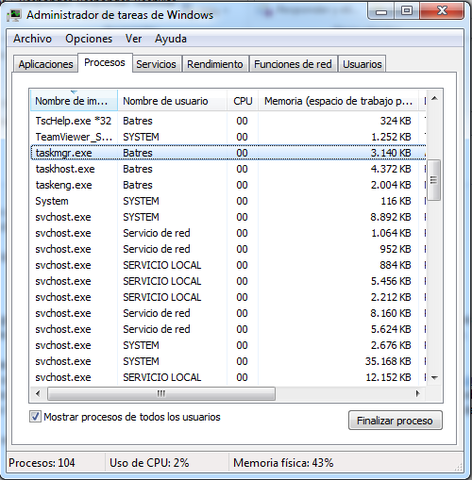Select svchost.exe using 952 KB
472x480 pixels.
click(228, 249)
